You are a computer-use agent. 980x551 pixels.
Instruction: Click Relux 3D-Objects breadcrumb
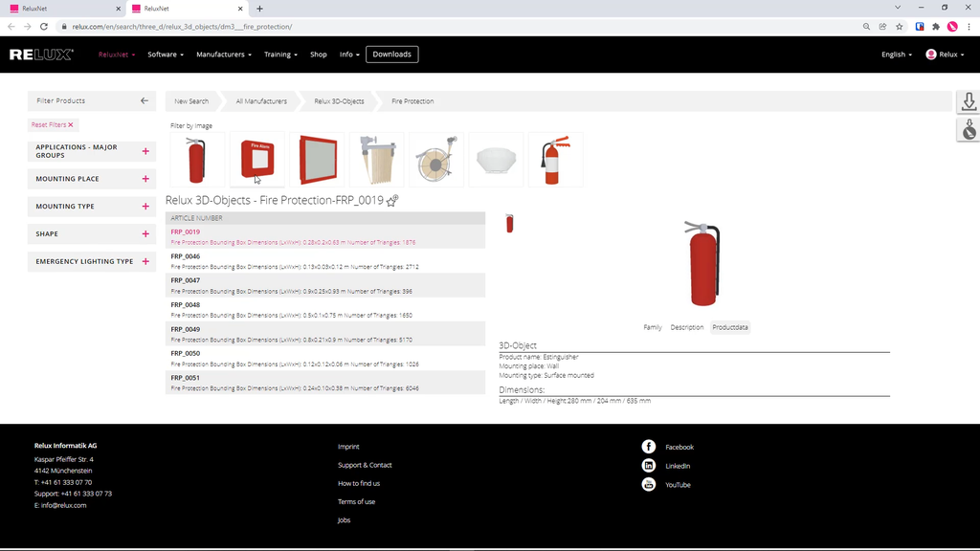click(x=339, y=101)
